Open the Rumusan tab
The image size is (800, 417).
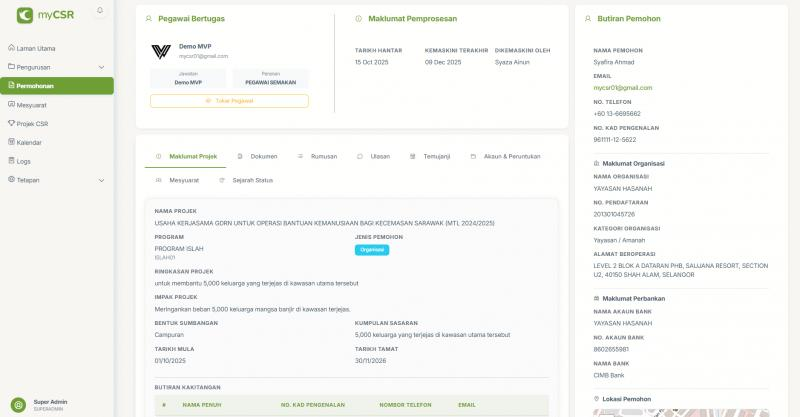[317, 157]
